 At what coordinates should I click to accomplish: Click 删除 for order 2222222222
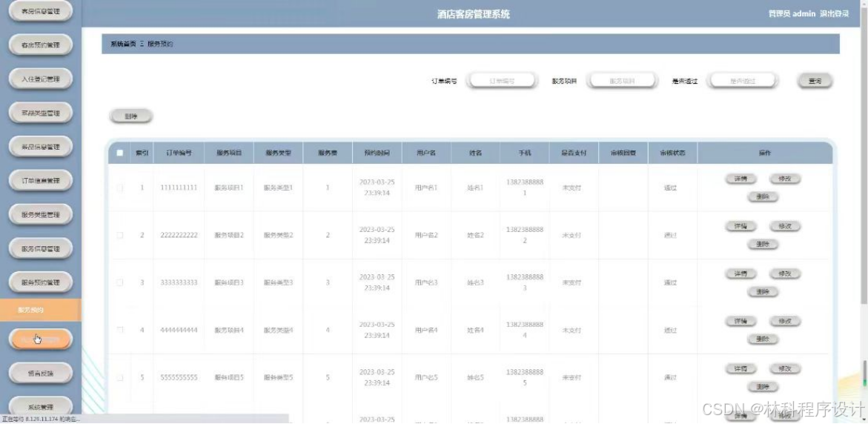coord(762,244)
